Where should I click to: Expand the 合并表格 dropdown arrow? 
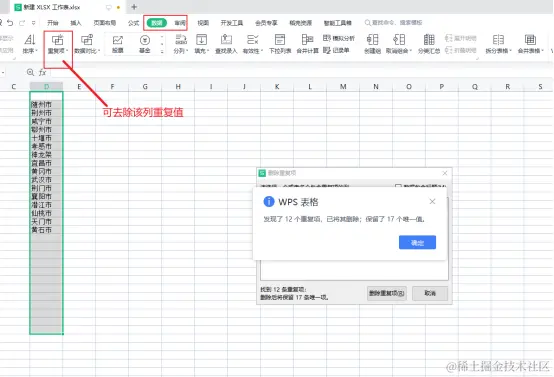542,51
